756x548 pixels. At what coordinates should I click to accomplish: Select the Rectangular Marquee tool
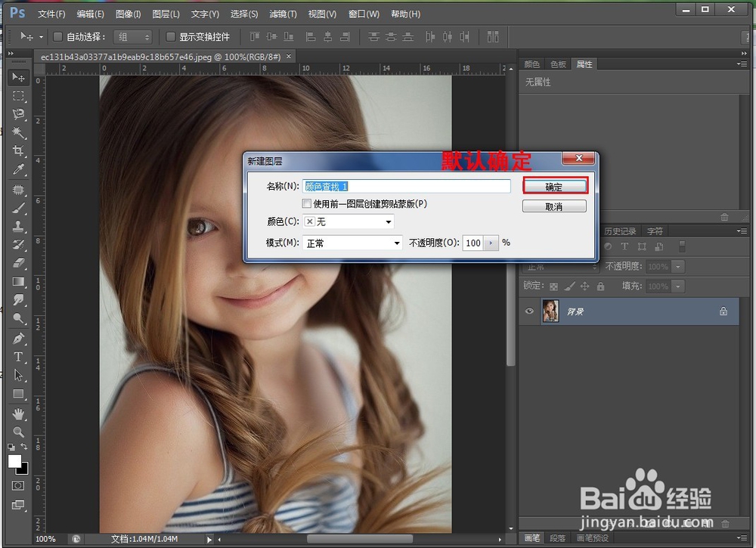pos(18,96)
